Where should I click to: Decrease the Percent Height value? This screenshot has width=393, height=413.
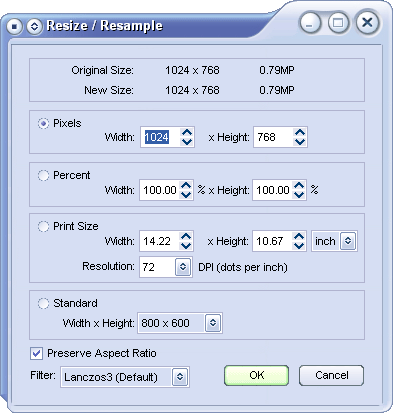coord(299,194)
